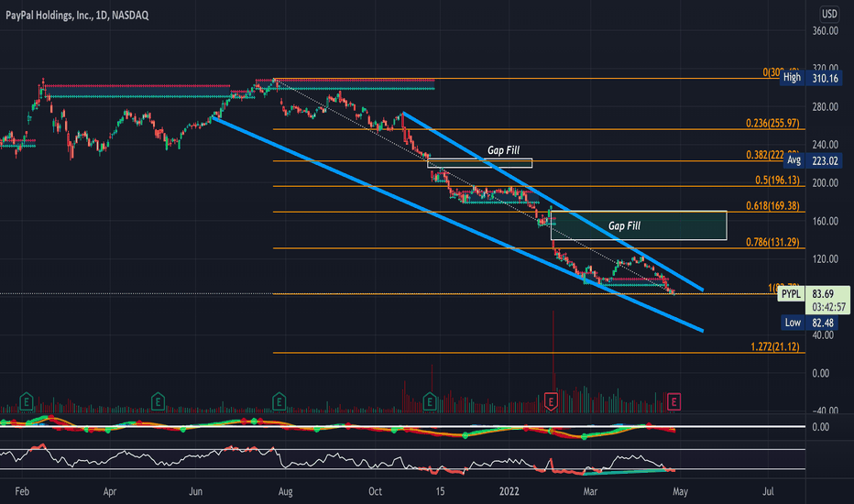Click the -40.00 price axis label
854x504 pixels.
(825, 411)
